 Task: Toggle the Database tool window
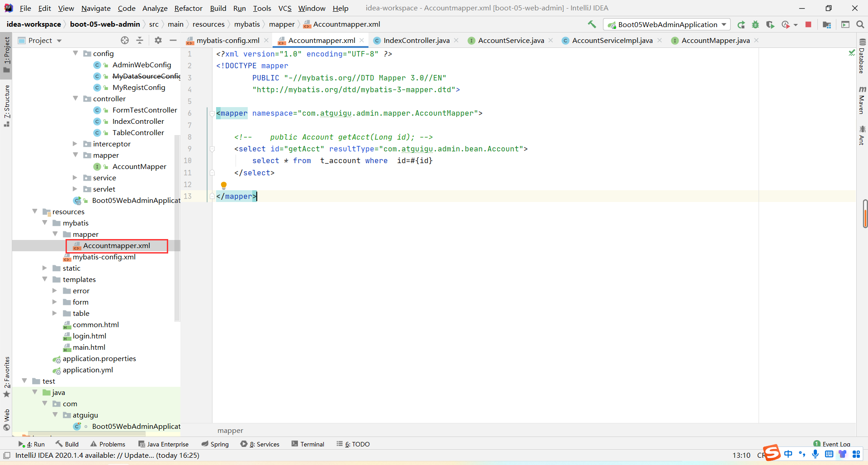(x=862, y=56)
